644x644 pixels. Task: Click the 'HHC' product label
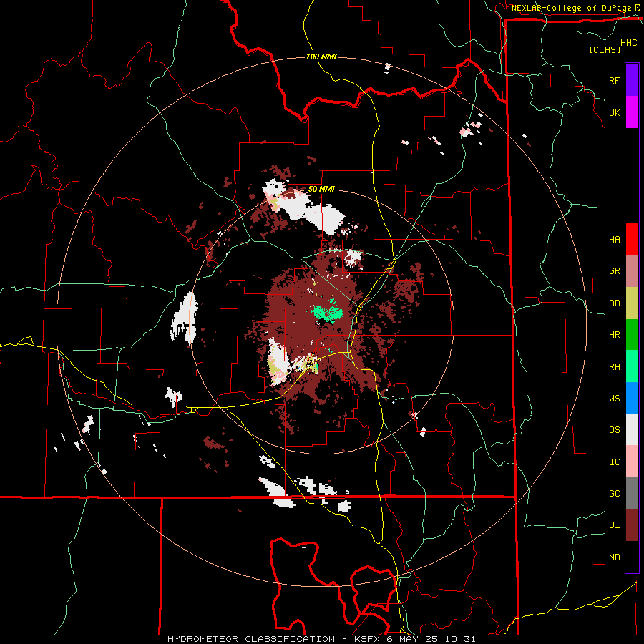(628, 43)
